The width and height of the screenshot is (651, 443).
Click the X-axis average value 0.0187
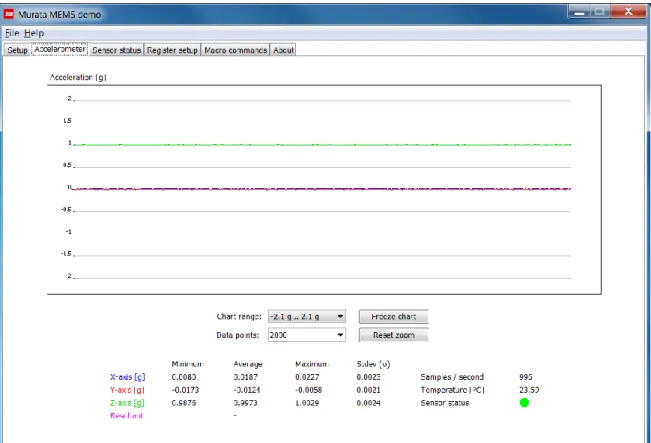pos(245,377)
